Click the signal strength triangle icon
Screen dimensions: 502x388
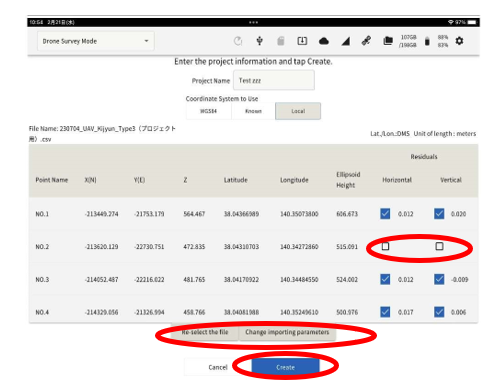pos(346,41)
